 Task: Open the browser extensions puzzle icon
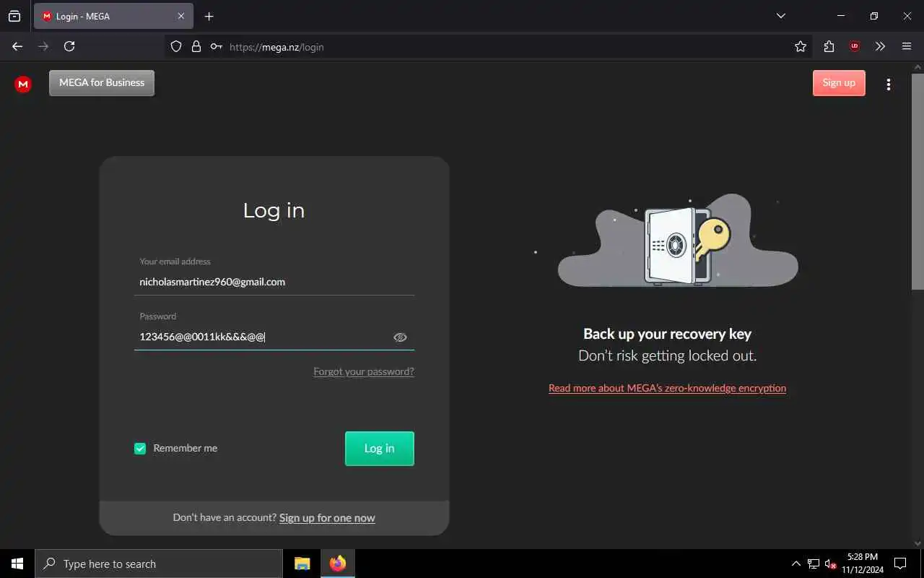point(829,46)
